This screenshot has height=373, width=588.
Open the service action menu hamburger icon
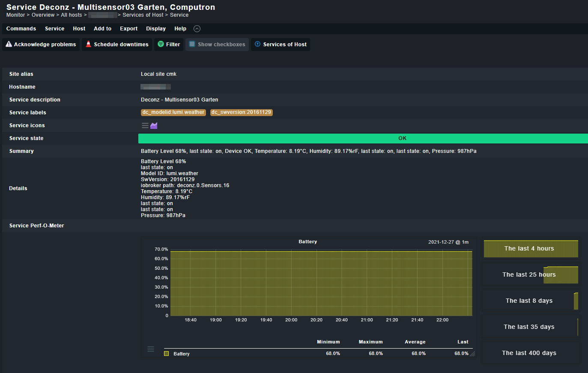pyautogui.click(x=145, y=125)
